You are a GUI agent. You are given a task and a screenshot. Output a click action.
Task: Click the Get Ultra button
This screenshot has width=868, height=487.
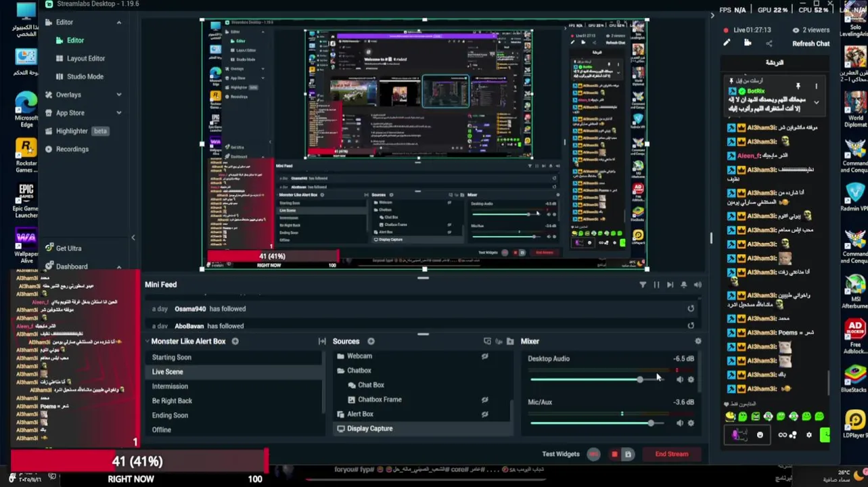click(x=68, y=248)
